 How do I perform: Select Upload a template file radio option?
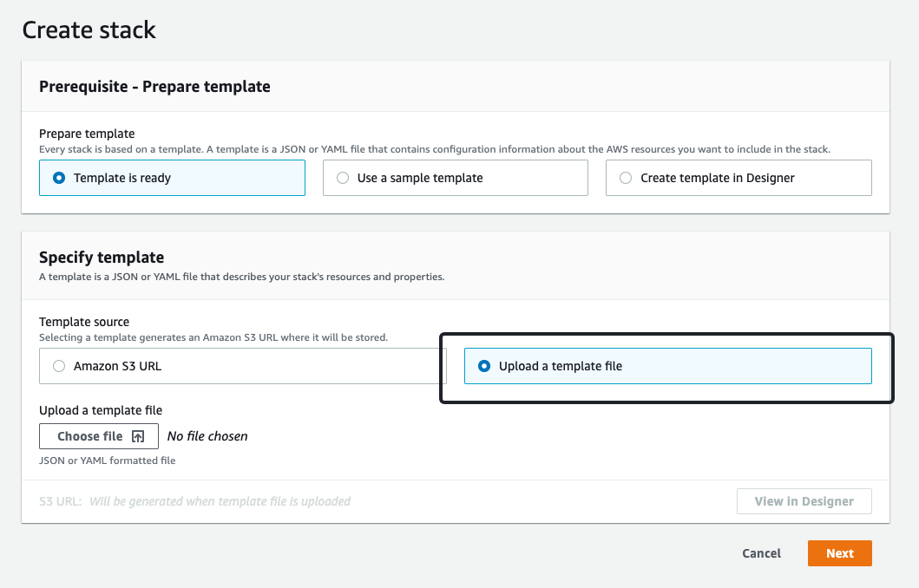click(668, 366)
